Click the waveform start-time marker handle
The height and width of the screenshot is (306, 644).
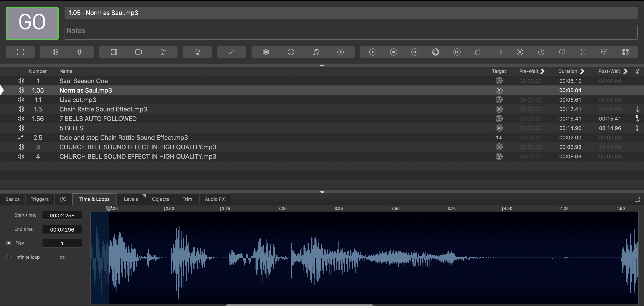tap(108, 208)
